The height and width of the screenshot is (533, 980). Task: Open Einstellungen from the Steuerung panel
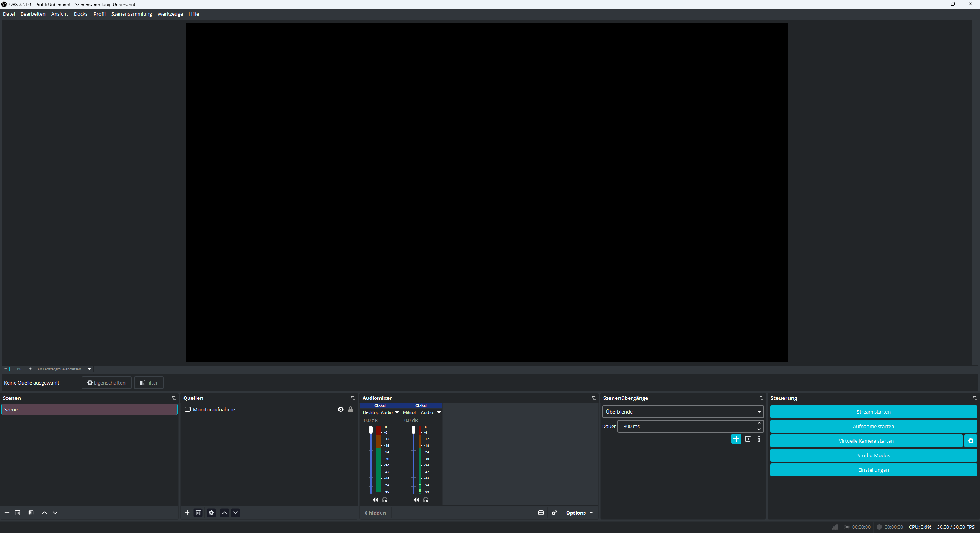coord(874,470)
